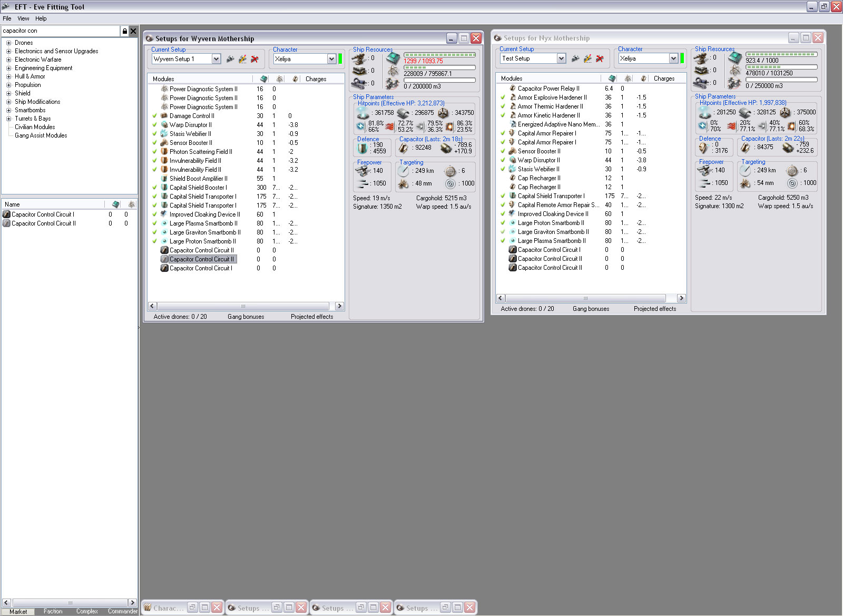
Task: Click the new setup icon in Wyvern window
Action: pos(230,59)
